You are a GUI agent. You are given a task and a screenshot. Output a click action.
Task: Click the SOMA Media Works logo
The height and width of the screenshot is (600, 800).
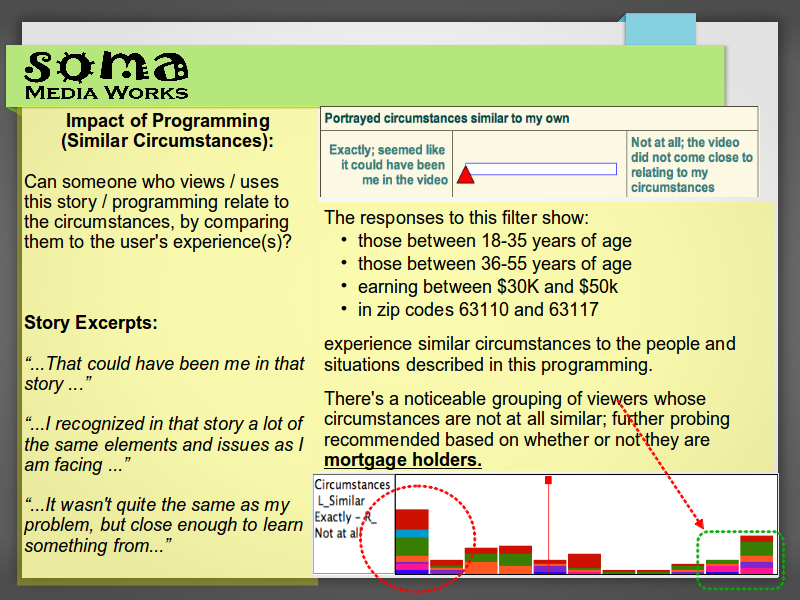[x=106, y=75]
